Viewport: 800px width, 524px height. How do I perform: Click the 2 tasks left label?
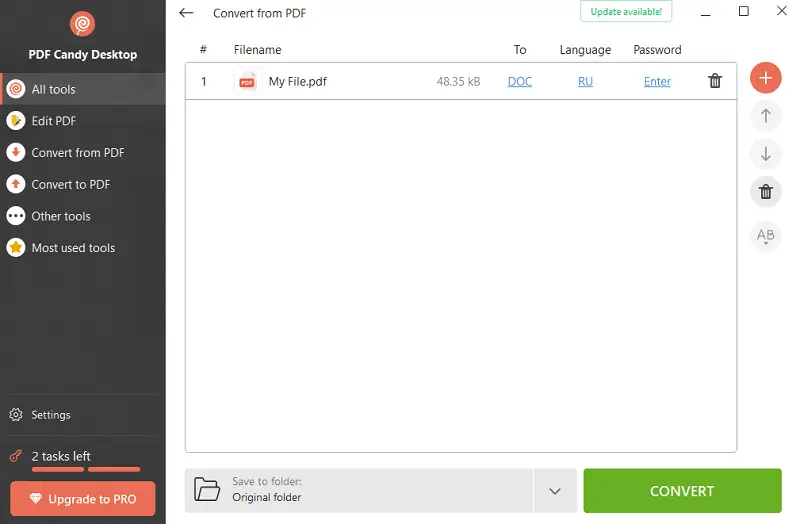point(61,456)
